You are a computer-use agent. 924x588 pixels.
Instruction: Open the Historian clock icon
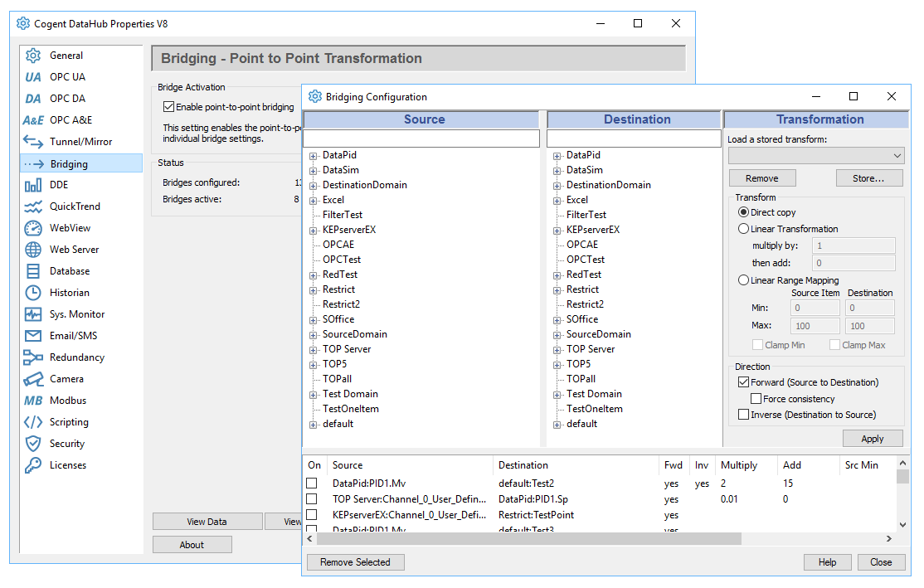(x=33, y=293)
